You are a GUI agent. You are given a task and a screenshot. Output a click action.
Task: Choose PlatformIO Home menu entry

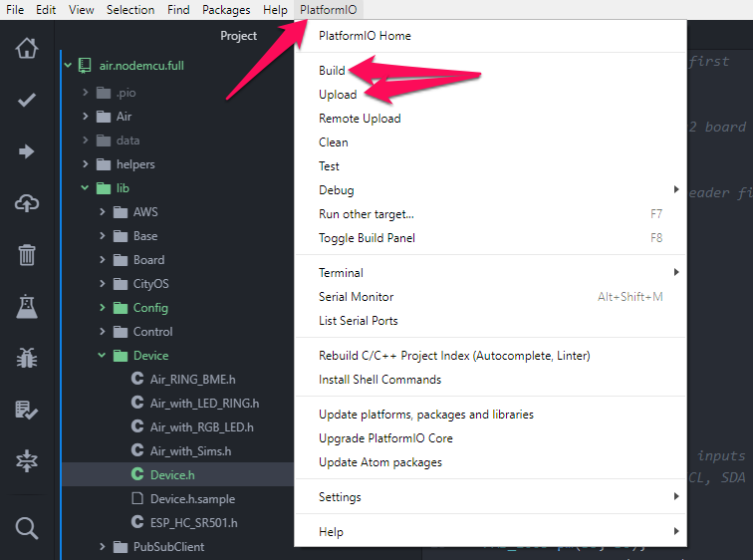490,36
